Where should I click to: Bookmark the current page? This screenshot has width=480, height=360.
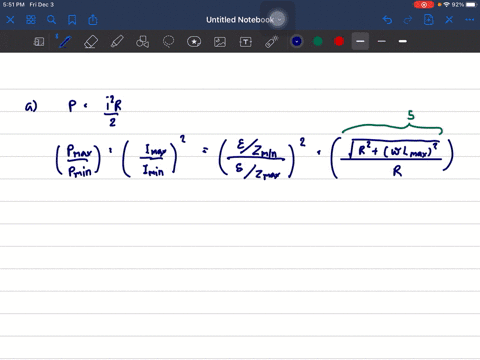click(72, 20)
